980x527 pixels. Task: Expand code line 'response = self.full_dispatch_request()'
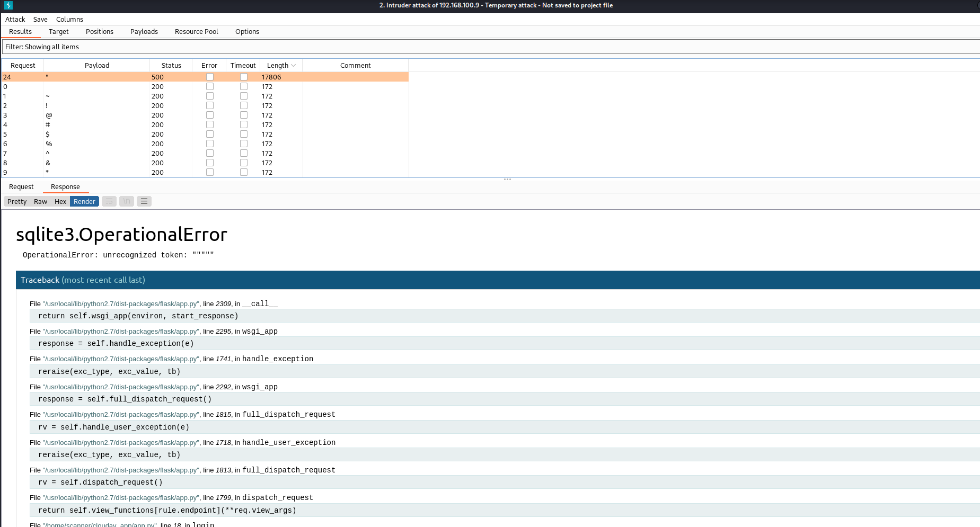tap(505, 399)
